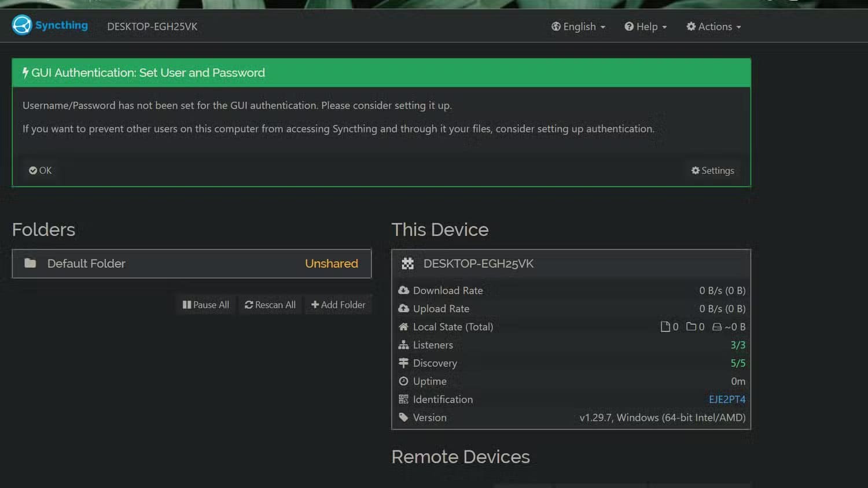Click the This Device heading
The width and height of the screenshot is (868, 488).
coord(440,230)
